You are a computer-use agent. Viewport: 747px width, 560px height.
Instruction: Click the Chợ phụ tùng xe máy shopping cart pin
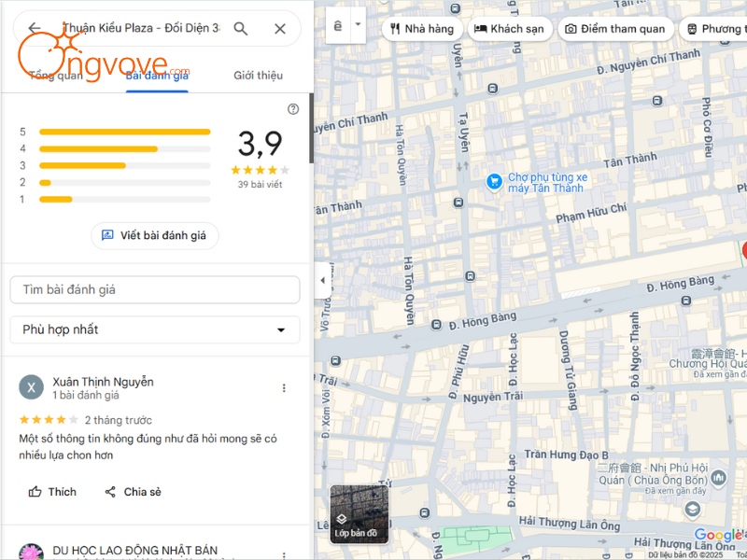494,181
